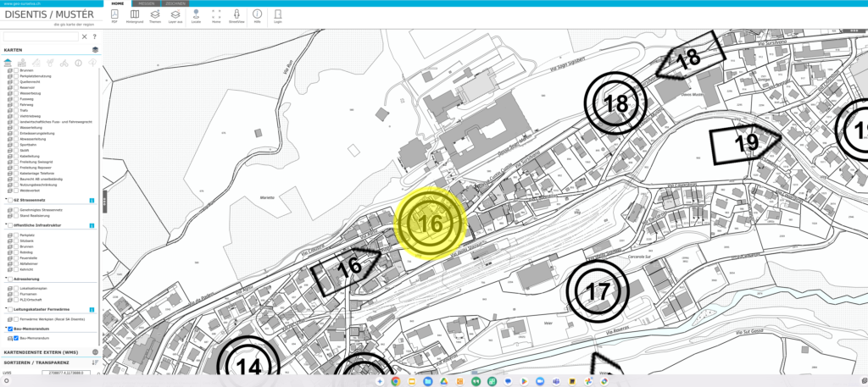Enable the Skilift layer checkbox

pos(16,150)
